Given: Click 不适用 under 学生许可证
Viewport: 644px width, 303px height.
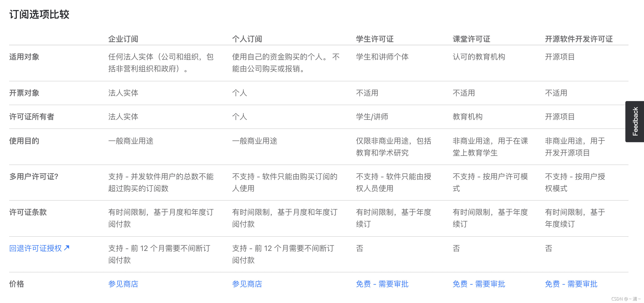Looking at the screenshot, I should [x=367, y=93].
